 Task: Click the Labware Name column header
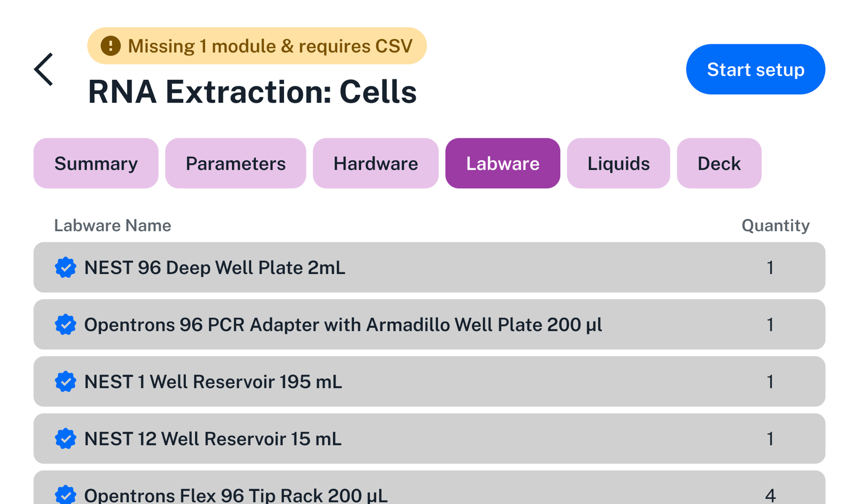(x=113, y=225)
